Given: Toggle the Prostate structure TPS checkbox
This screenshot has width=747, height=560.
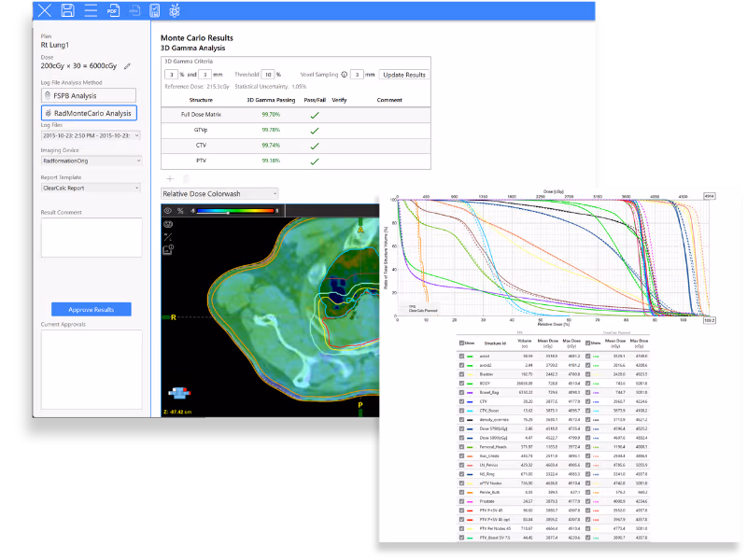Looking at the screenshot, I should (461, 501).
